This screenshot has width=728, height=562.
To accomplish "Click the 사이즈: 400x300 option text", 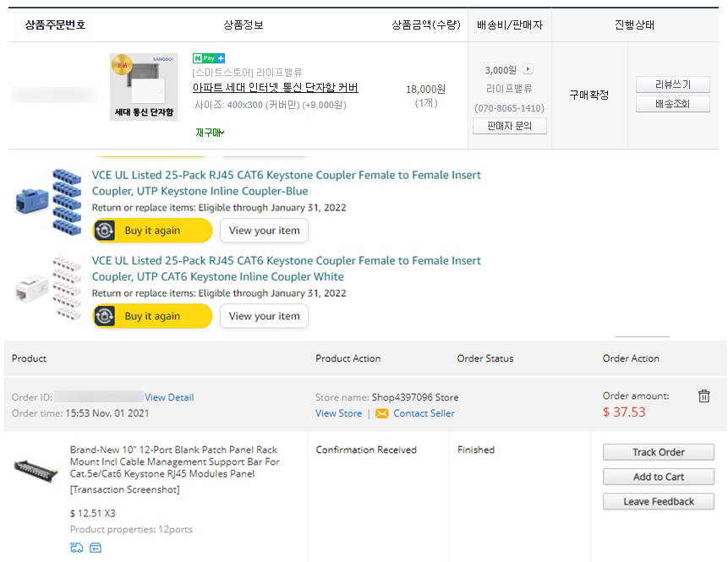I will point(271,105).
